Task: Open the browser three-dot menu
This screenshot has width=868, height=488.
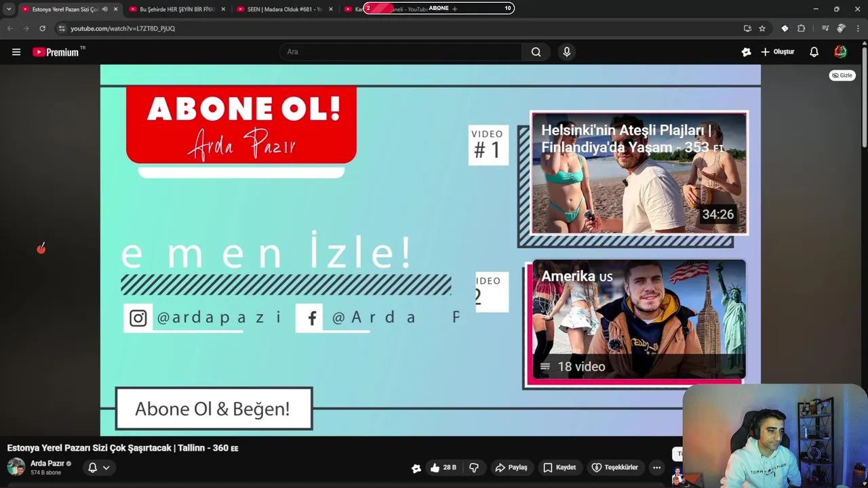Action: pos(858,28)
